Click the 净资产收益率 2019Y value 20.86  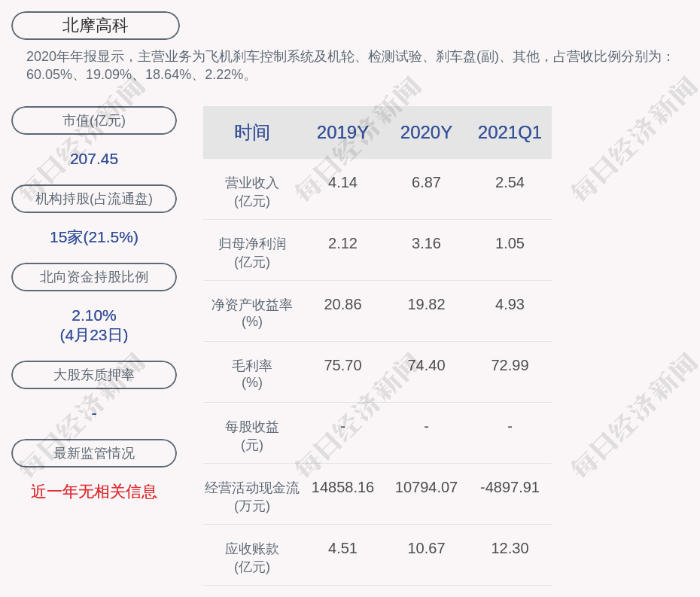point(342,304)
